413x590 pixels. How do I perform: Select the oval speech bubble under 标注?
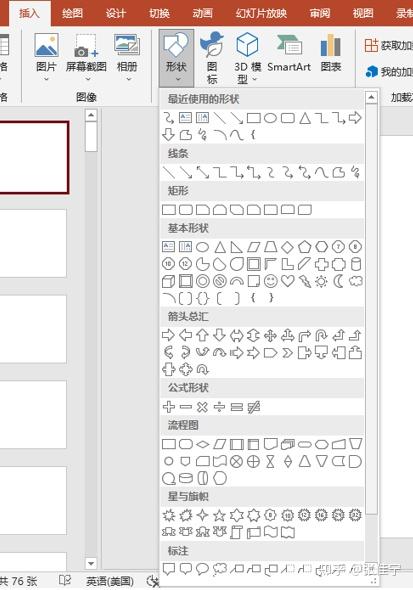click(202, 568)
